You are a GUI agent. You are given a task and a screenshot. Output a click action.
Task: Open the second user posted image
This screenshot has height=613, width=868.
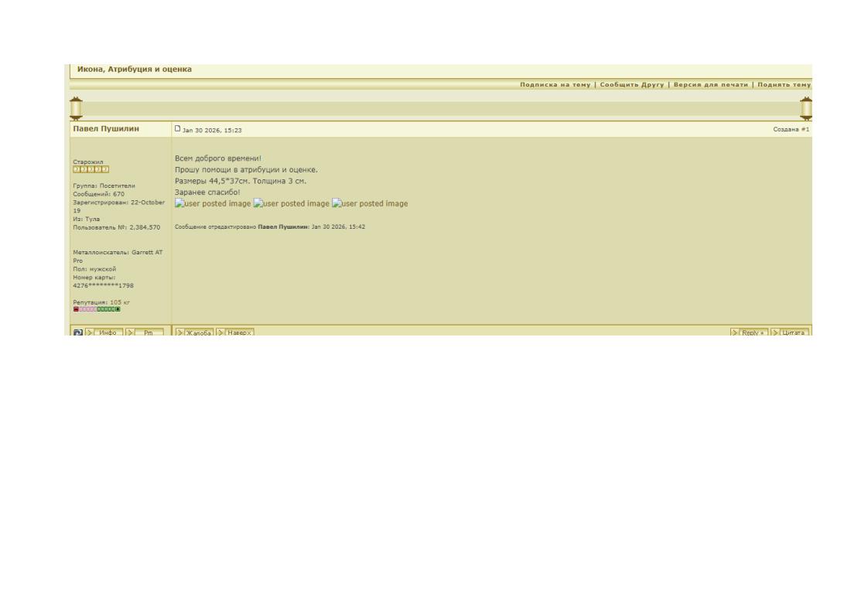(292, 204)
